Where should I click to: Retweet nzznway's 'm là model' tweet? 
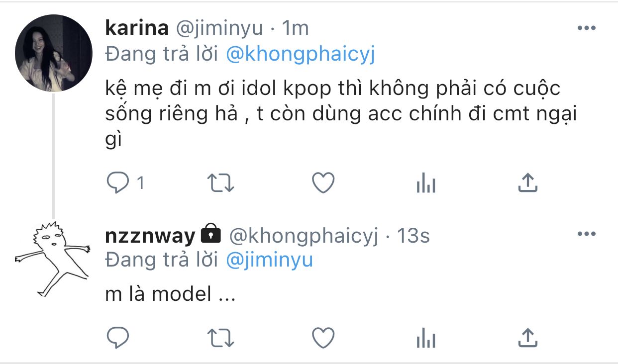[220, 338]
